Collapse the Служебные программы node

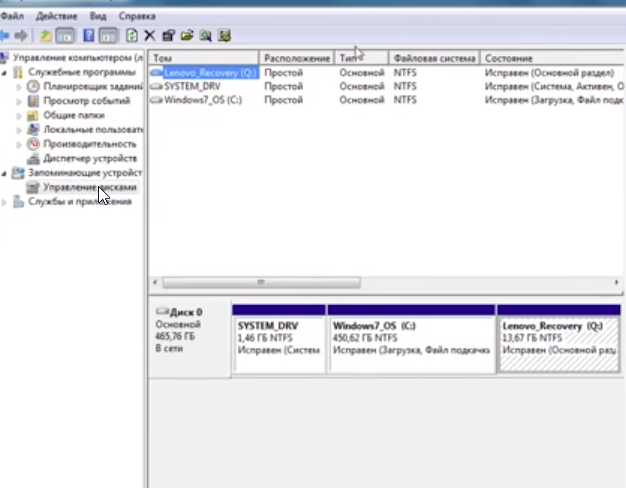[x=4, y=73]
